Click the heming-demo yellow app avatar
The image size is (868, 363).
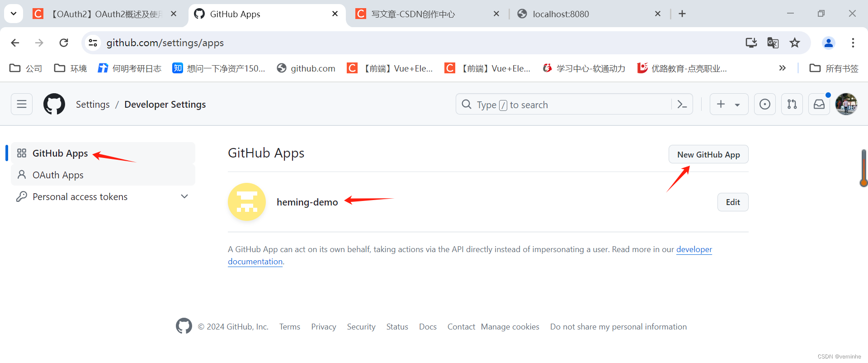point(247,202)
